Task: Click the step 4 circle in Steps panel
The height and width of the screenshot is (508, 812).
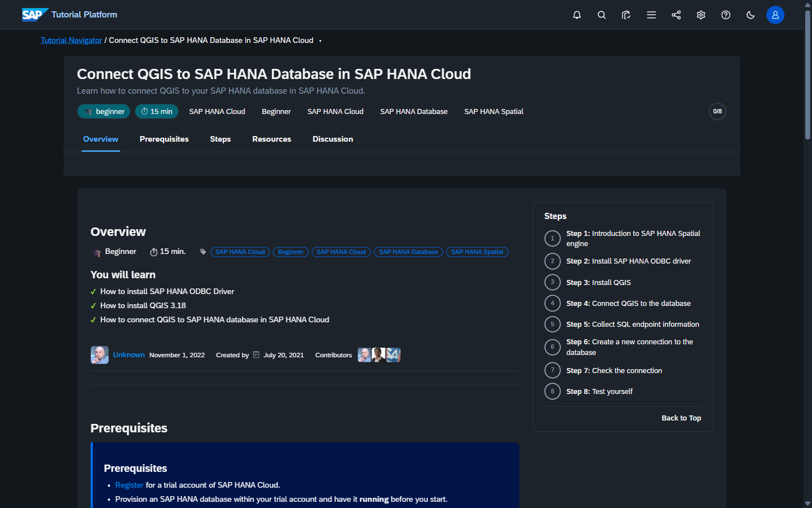Action: (x=553, y=303)
